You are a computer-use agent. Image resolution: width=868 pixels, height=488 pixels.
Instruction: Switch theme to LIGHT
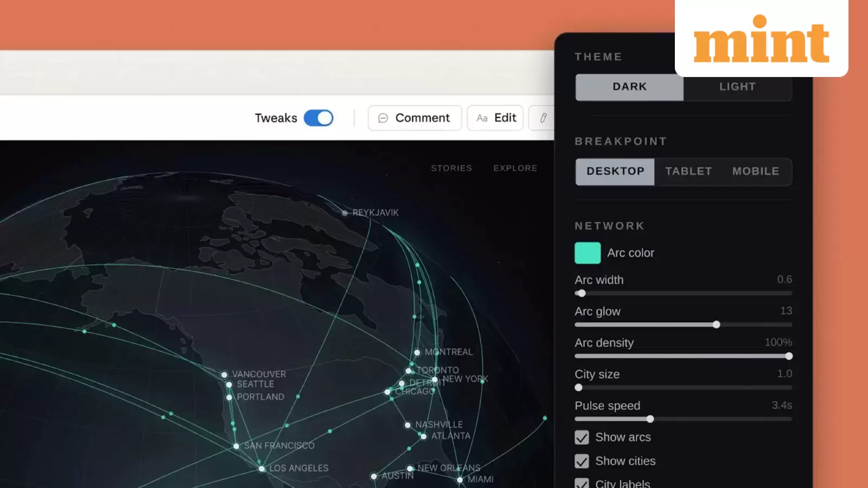[737, 87]
